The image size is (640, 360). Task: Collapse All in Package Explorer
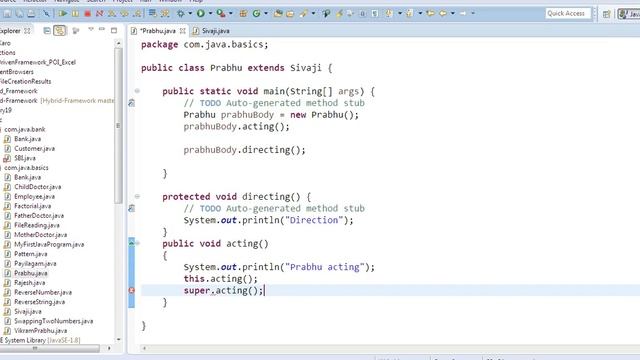(47, 31)
